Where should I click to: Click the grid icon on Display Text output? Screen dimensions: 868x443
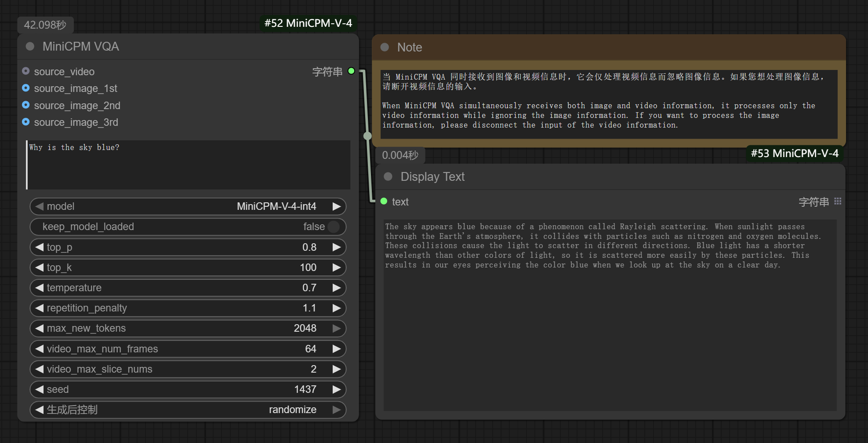pos(838,201)
